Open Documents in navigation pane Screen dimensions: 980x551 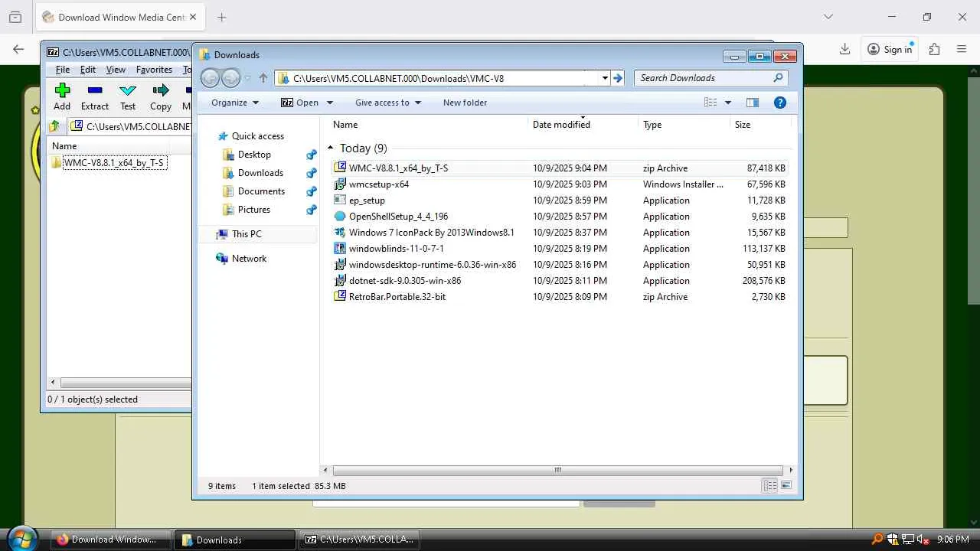point(261,191)
